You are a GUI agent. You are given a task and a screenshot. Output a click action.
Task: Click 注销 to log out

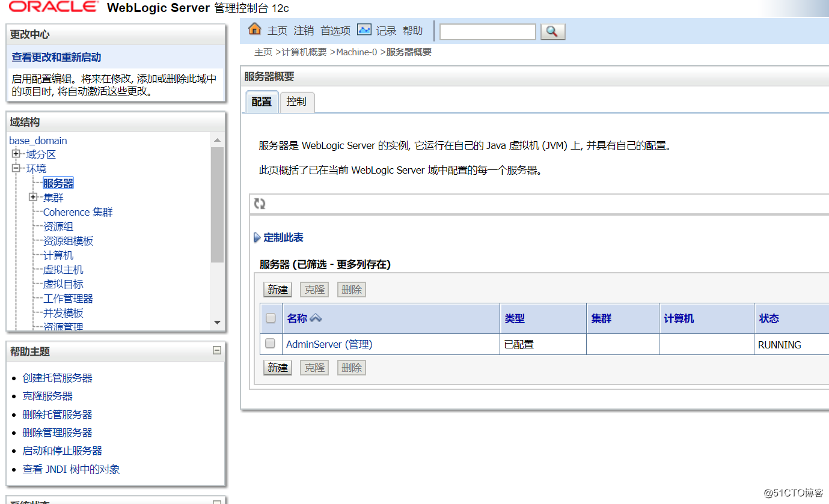pyautogui.click(x=304, y=31)
